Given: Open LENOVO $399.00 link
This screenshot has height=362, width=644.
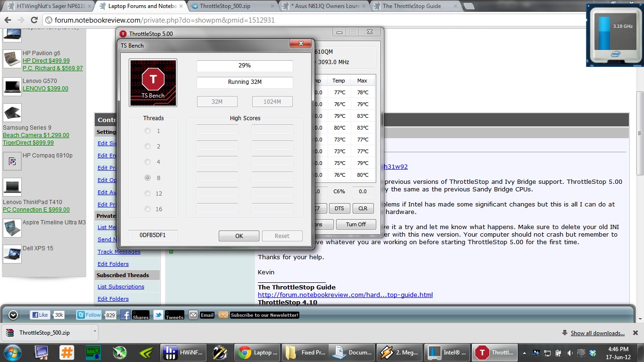Looking at the screenshot, I should 45,89.
